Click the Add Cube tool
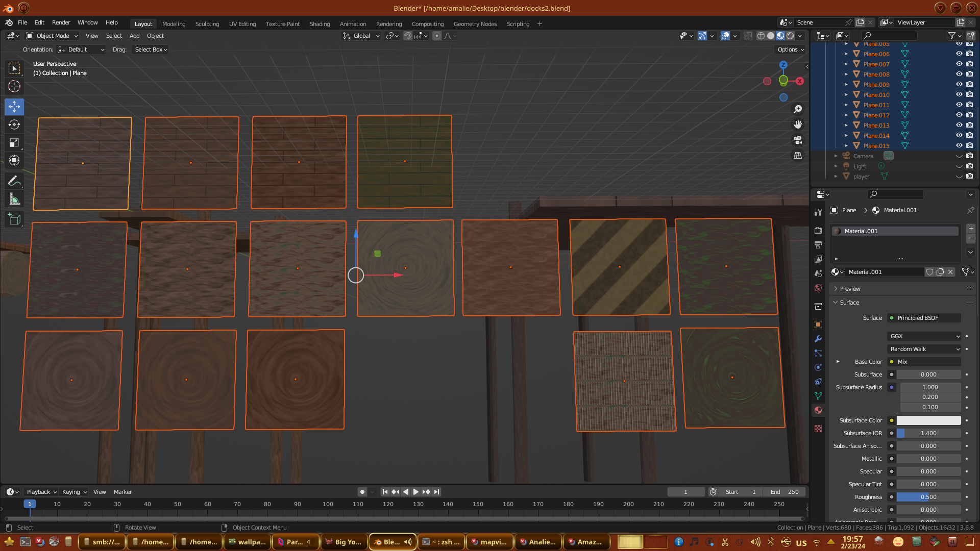Viewport: 980px width, 551px height. pyautogui.click(x=14, y=219)
